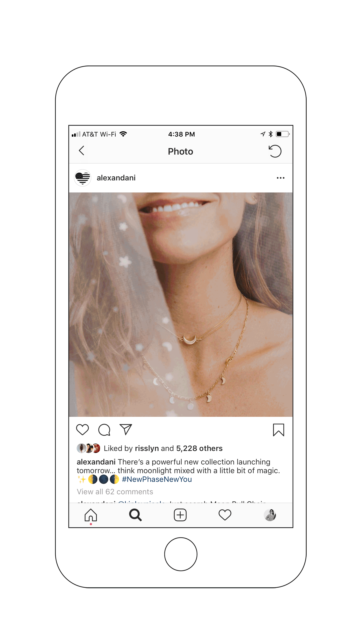View the 5,228 others likes list
This screenshot has width=362, height=644.
(199, 448)
